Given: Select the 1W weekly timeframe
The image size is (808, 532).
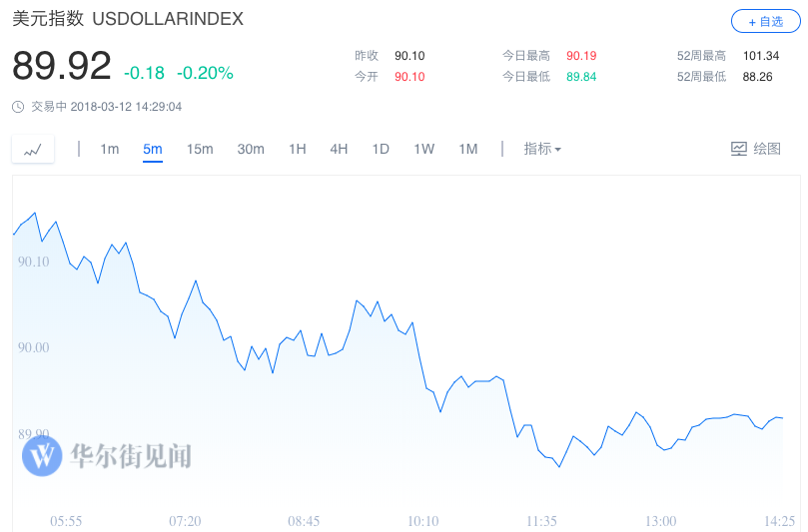Looking at the screenshot, I should (x=423, y=149).
